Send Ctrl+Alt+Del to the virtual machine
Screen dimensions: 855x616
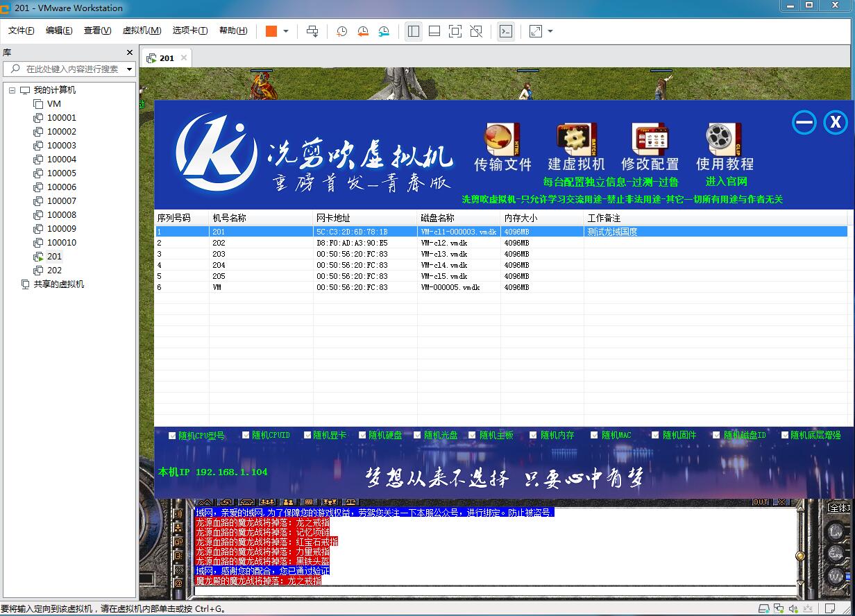(312, 31)
